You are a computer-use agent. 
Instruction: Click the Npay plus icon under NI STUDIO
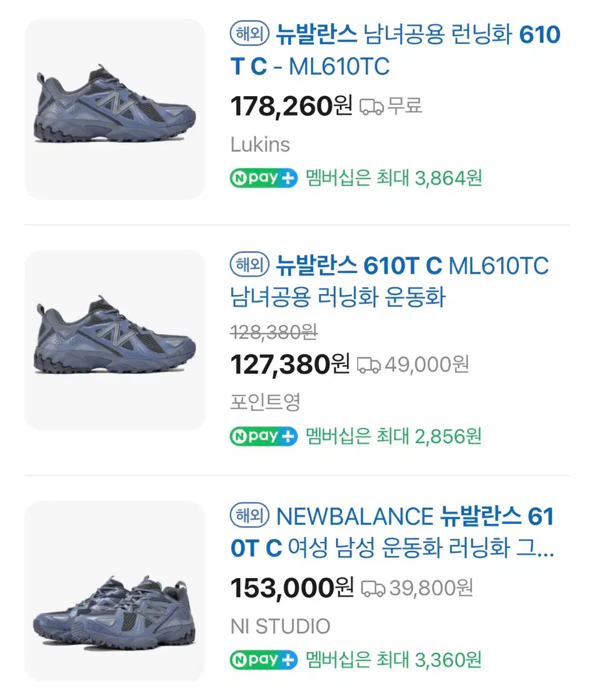tap(264, 660)
